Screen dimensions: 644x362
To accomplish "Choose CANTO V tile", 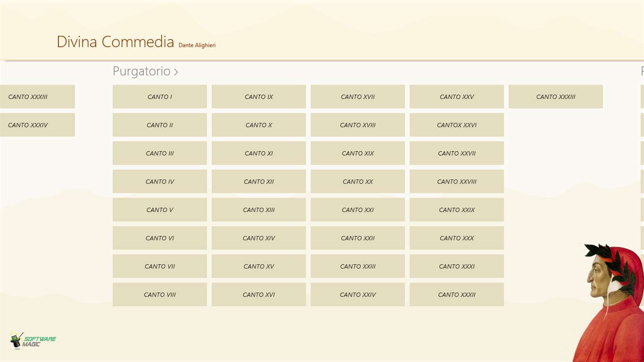I will tap(160, 210).
